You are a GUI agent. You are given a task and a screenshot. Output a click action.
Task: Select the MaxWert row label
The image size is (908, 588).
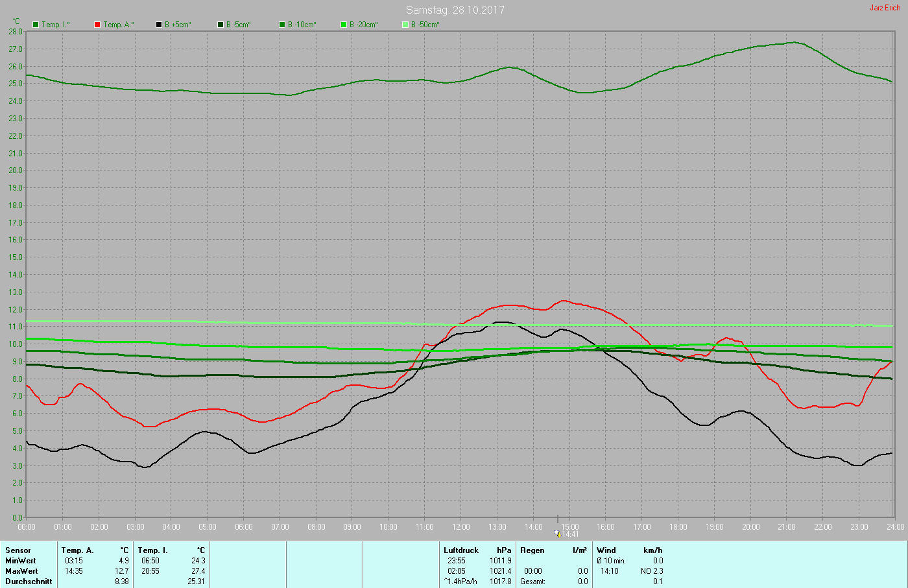click(21, 571)
